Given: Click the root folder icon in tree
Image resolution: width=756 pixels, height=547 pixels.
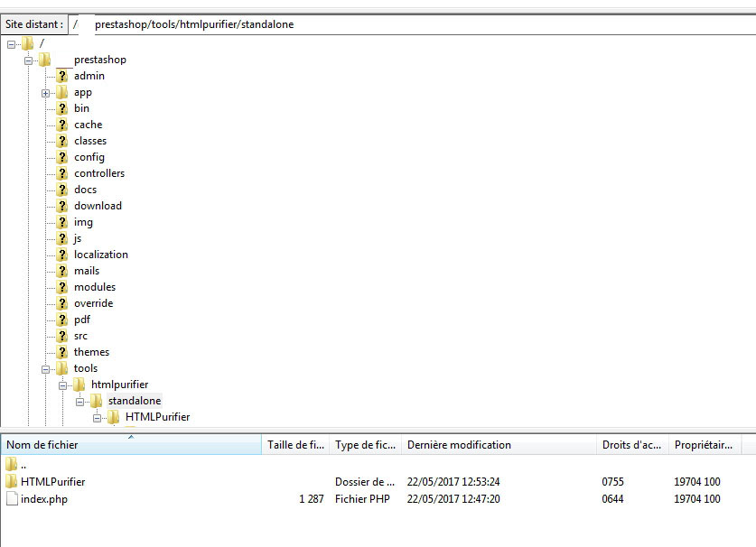Looking at the screenshot, I should [27, 43].
